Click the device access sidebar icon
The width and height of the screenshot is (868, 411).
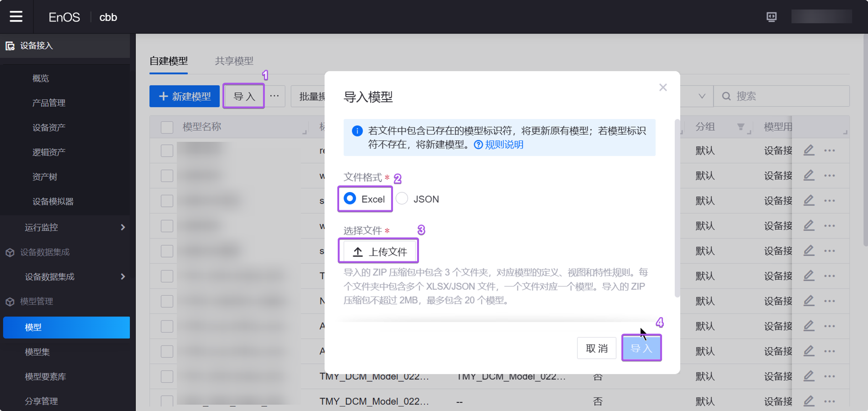point(10,46)
